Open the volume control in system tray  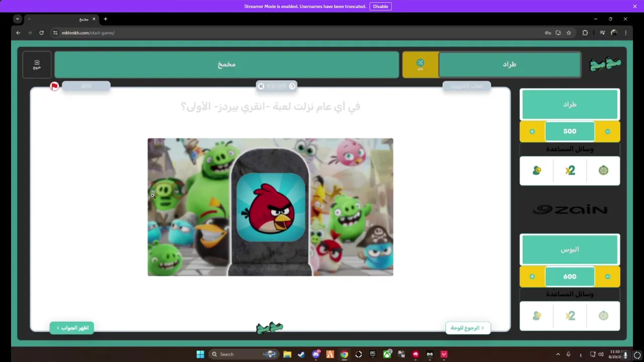click(x=601, y=354)
